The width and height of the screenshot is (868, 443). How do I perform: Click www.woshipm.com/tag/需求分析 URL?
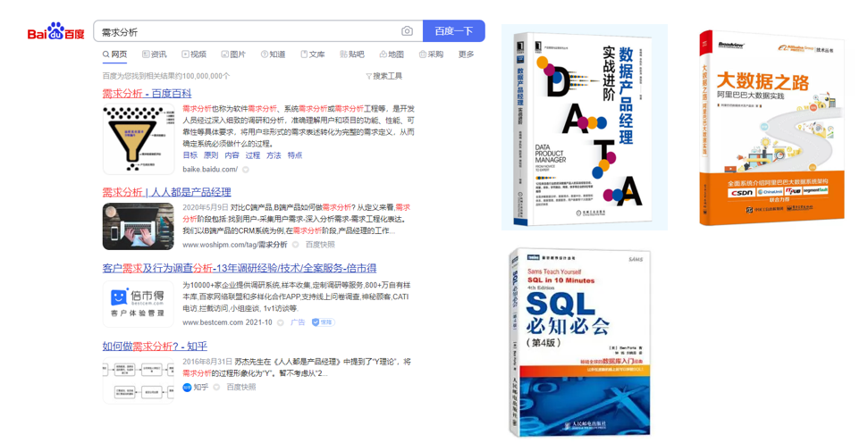pos(235,245)
